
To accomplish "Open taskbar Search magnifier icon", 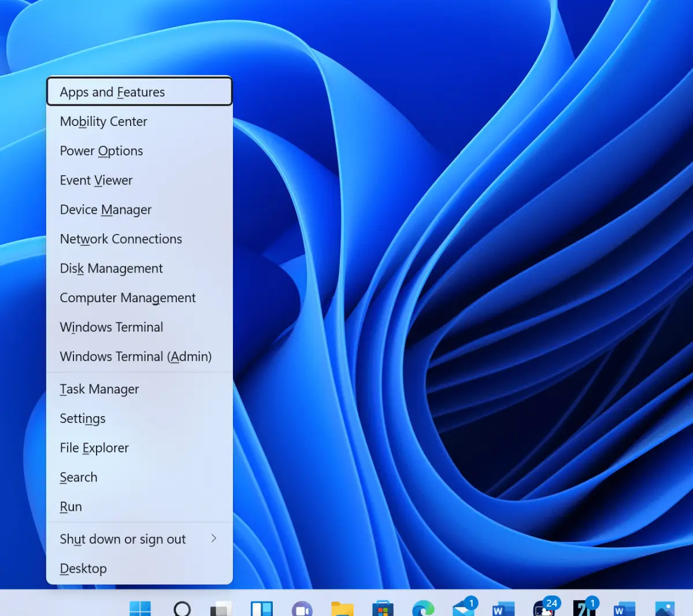I will point(182,608).
